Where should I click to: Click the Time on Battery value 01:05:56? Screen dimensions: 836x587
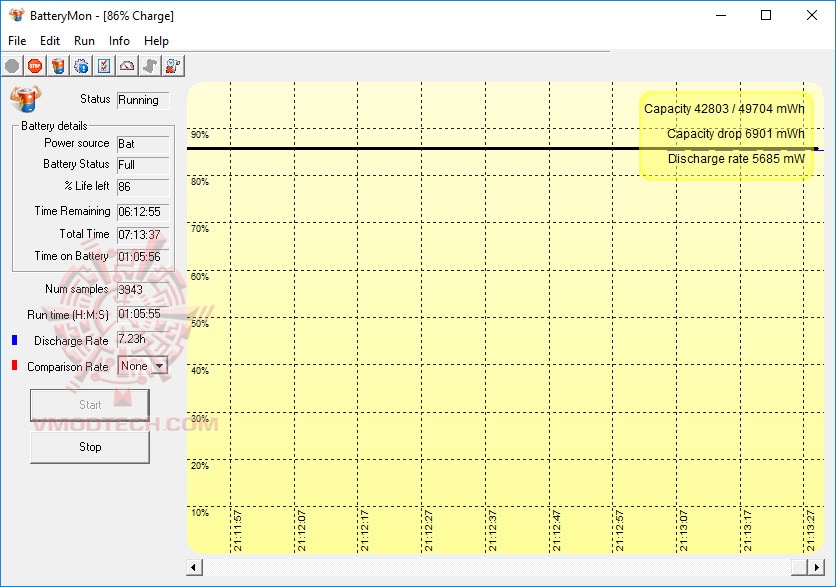click(143, 257)
